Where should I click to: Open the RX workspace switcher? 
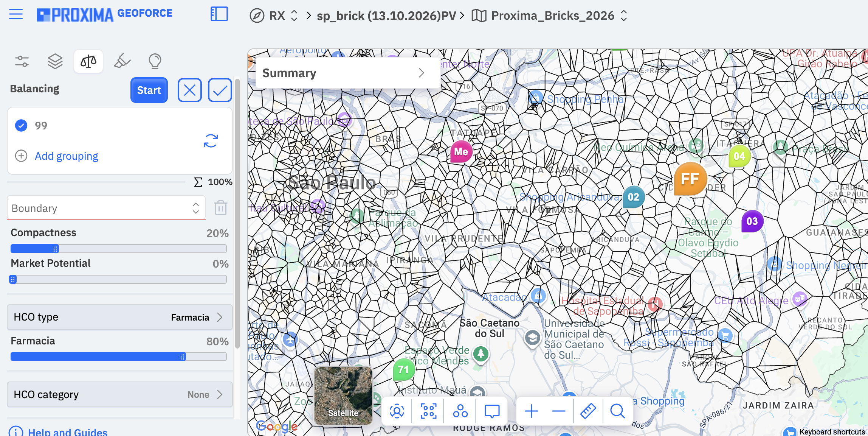274,16
